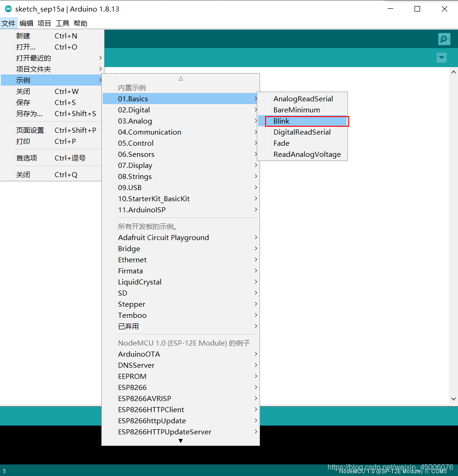458x476 pixels.
Task: Expand 10.StarterKit_BasicKit examples
Action: tap(180, 199)
